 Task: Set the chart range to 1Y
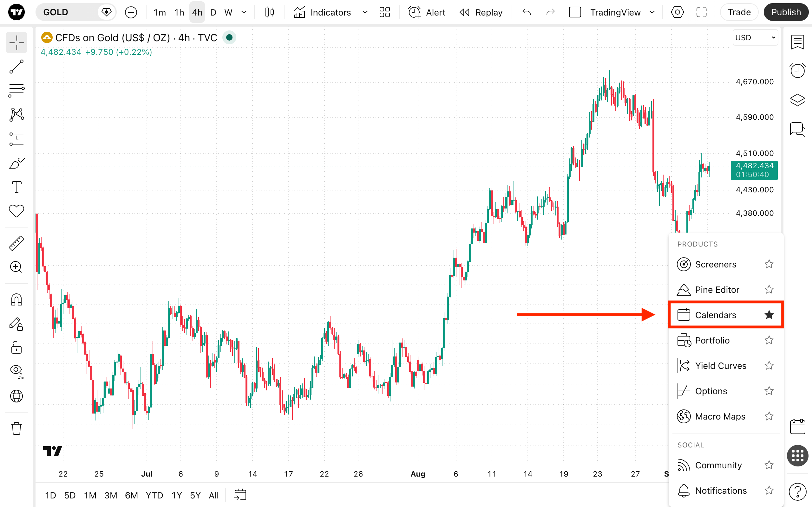pyautogui.click(x=176, y=495)
